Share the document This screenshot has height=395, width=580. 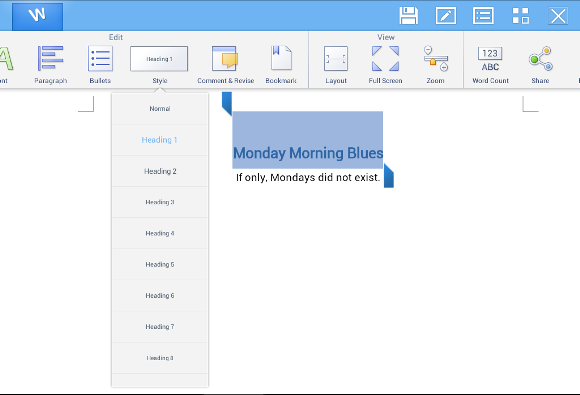pyautogui.click(x=540, y=64)
